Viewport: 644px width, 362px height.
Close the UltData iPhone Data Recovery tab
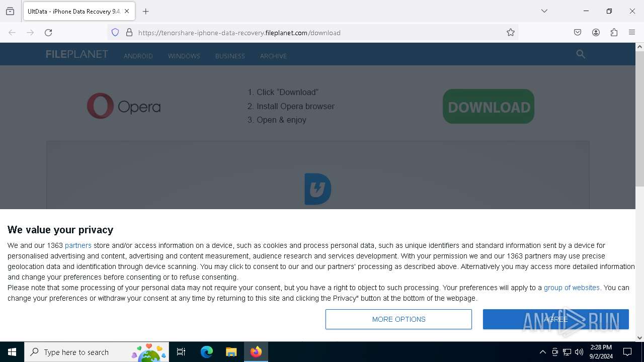pos(127,11)
